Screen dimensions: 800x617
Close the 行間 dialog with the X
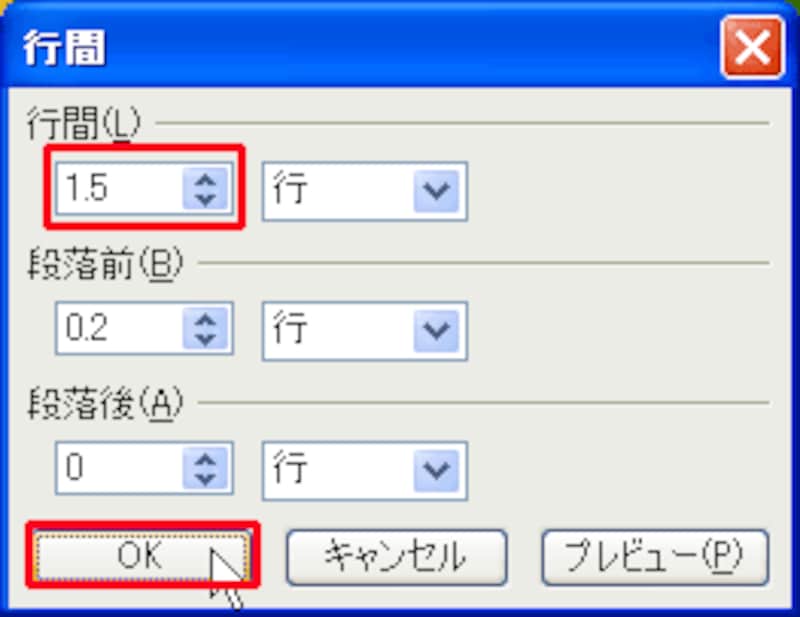(753, 47)
